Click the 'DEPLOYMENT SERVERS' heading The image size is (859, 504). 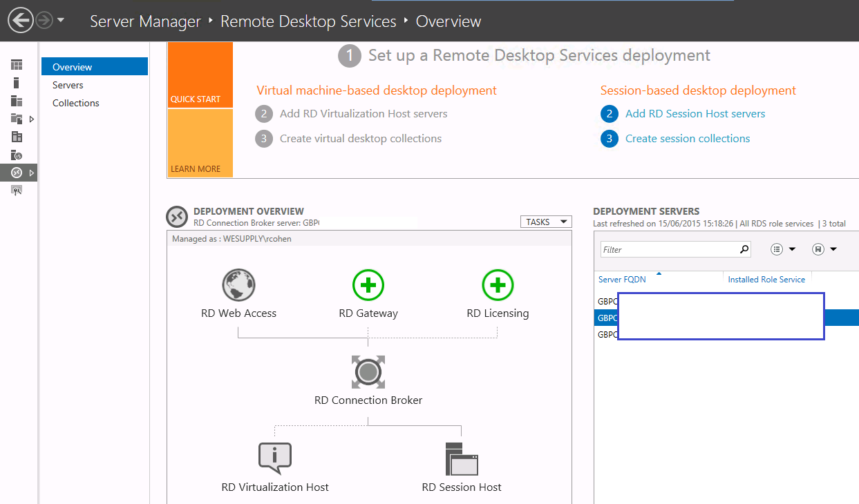click(x=646, y=211)
